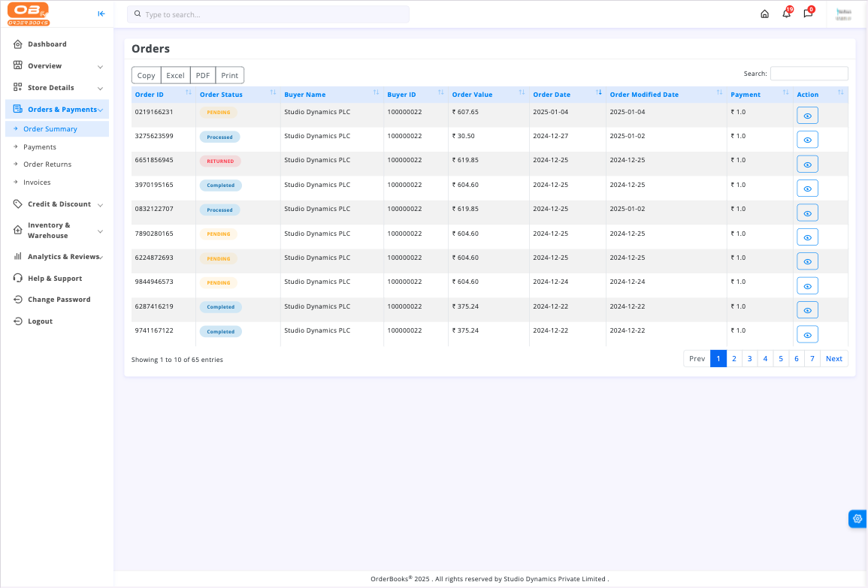Export the orders table to Excel

point(175,76)
